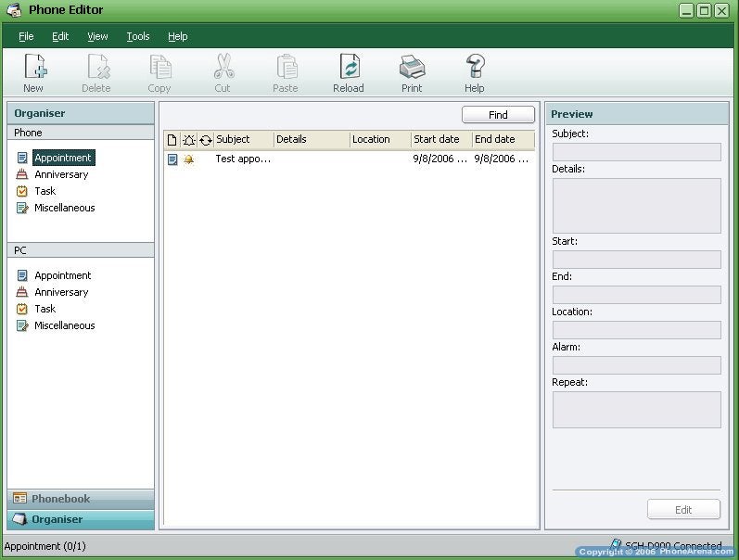Click the Phone Task icon
739x560 pixels.
(x=21, y=191)
